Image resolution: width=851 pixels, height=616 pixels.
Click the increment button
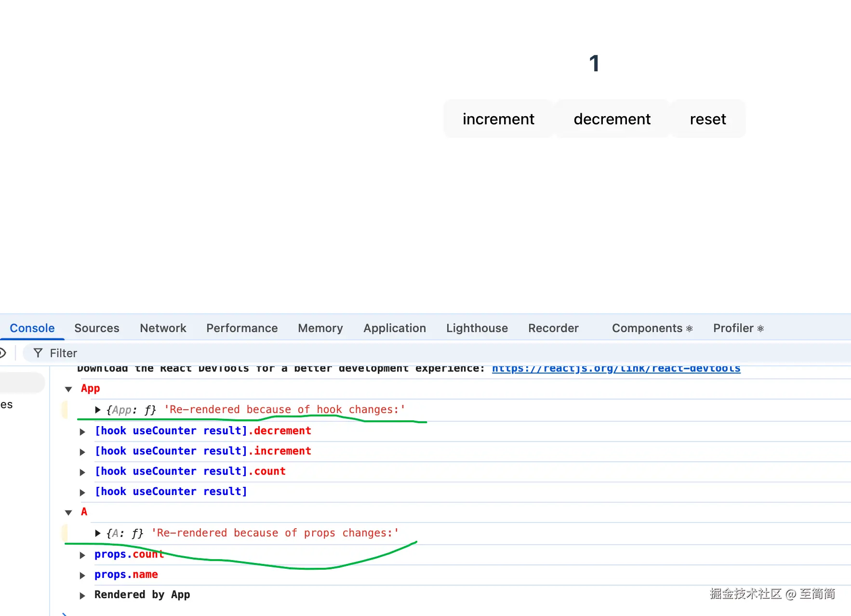[498, 119]
